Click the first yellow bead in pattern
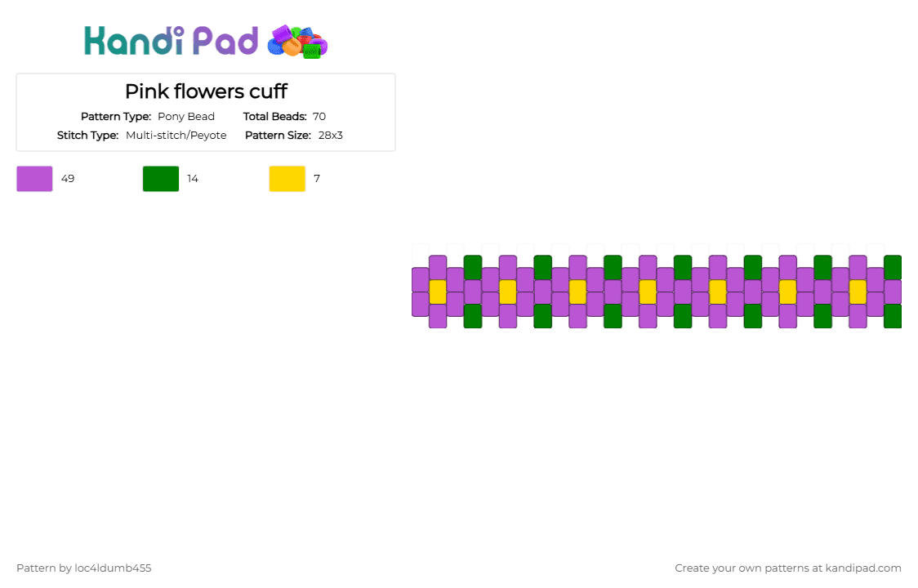This screenshot has width=918, height=588. click(438, 292)
